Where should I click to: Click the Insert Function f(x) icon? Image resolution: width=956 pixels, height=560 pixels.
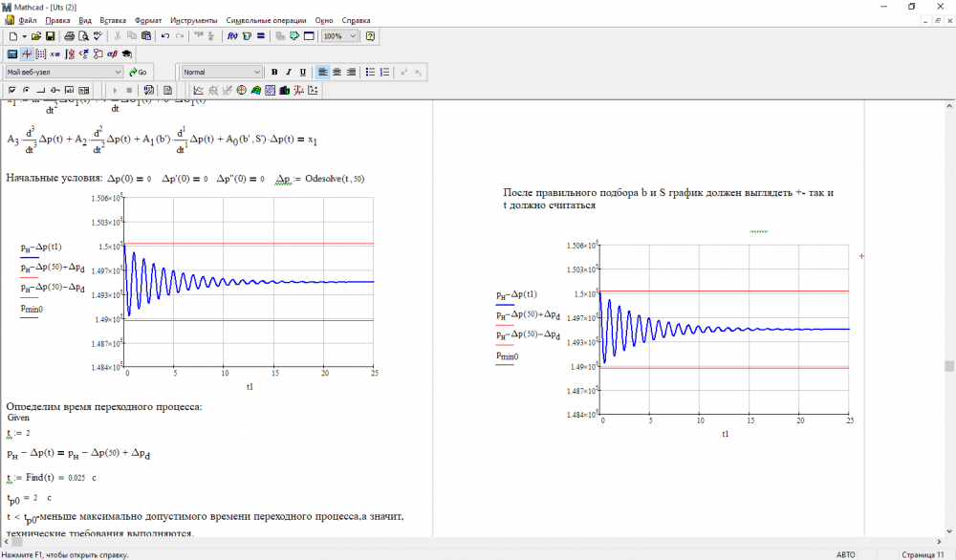(x=232, y=36)
